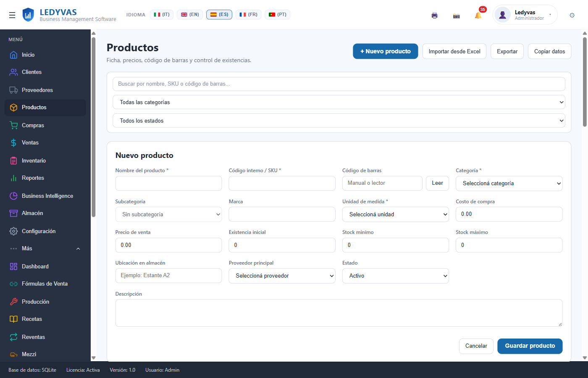Open the Estado Activo dropdown
This screenshot has height=378, width=588.
(396, 276)
